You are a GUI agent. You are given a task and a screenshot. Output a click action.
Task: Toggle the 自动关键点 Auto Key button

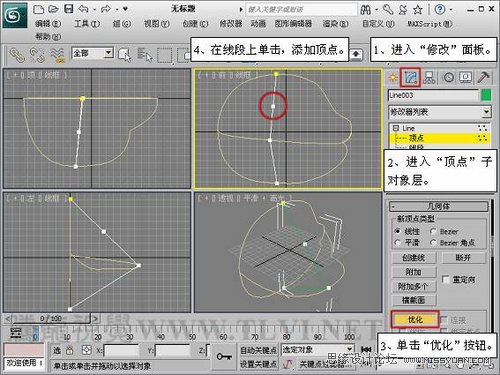(x=258, y=350)
